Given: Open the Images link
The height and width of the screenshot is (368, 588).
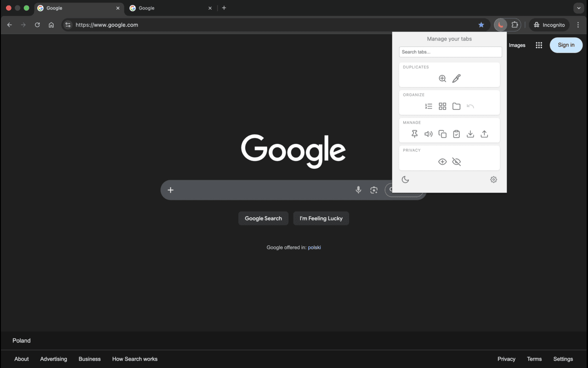Looking at the screenshot, I should coord(517,45).
